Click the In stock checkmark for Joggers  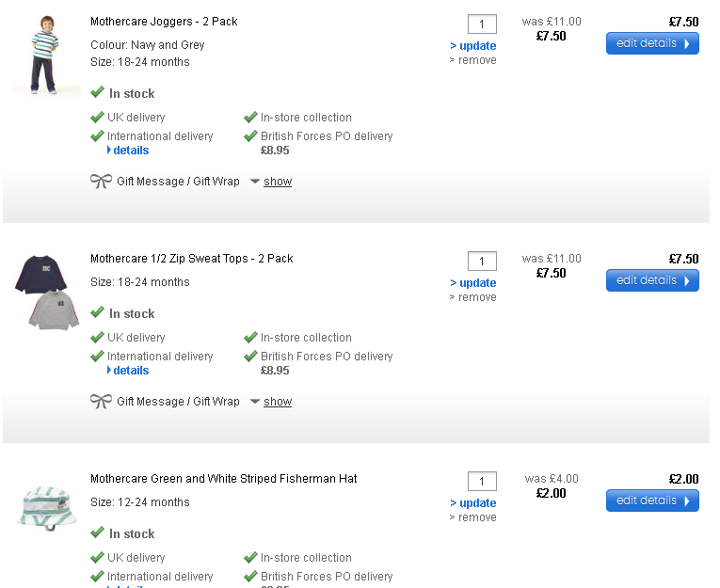(97, 93)
